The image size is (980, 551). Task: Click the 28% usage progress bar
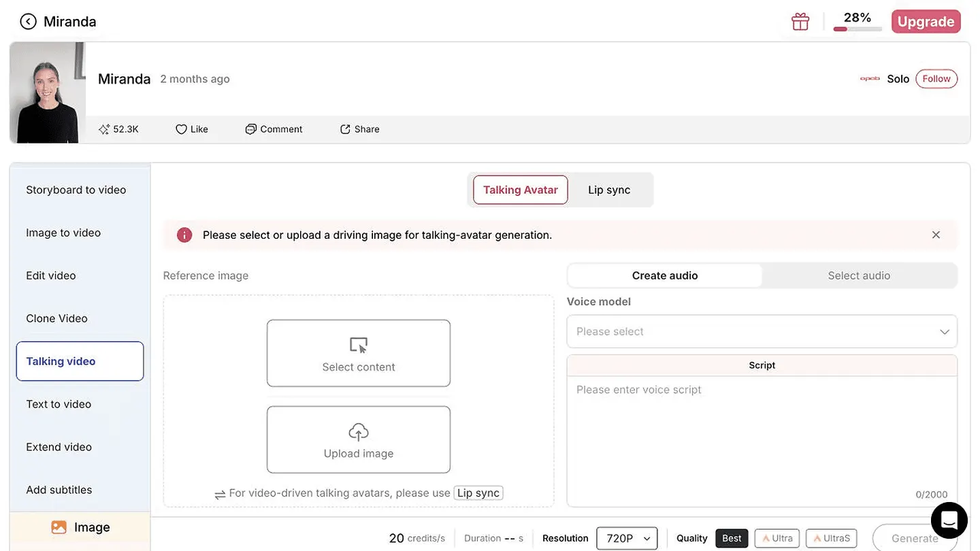coord(857,29)
